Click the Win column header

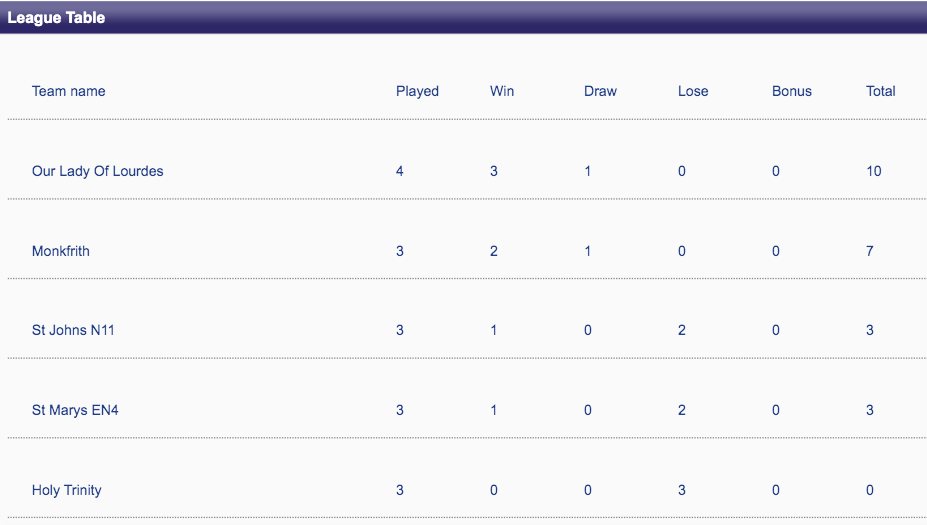(502, 91)
